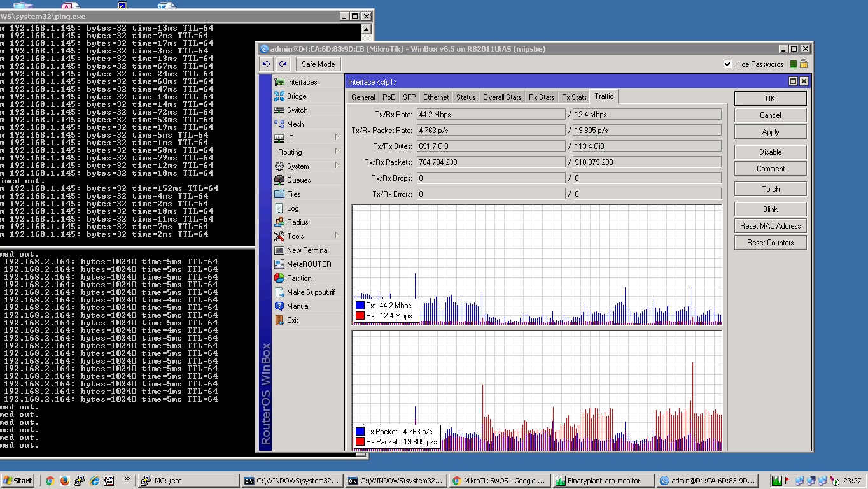
Task: Open the Interfaces menu icon
Action: coord(279,82)
